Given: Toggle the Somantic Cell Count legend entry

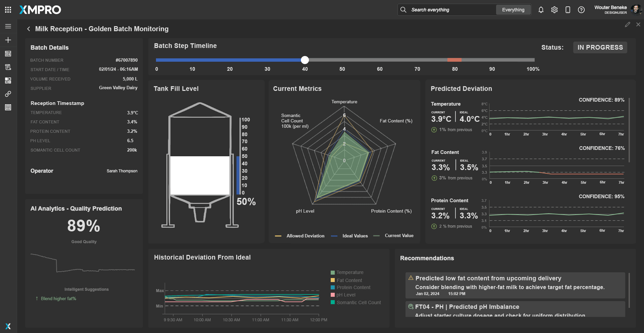Looking at the screenshot, I should 358,302.
